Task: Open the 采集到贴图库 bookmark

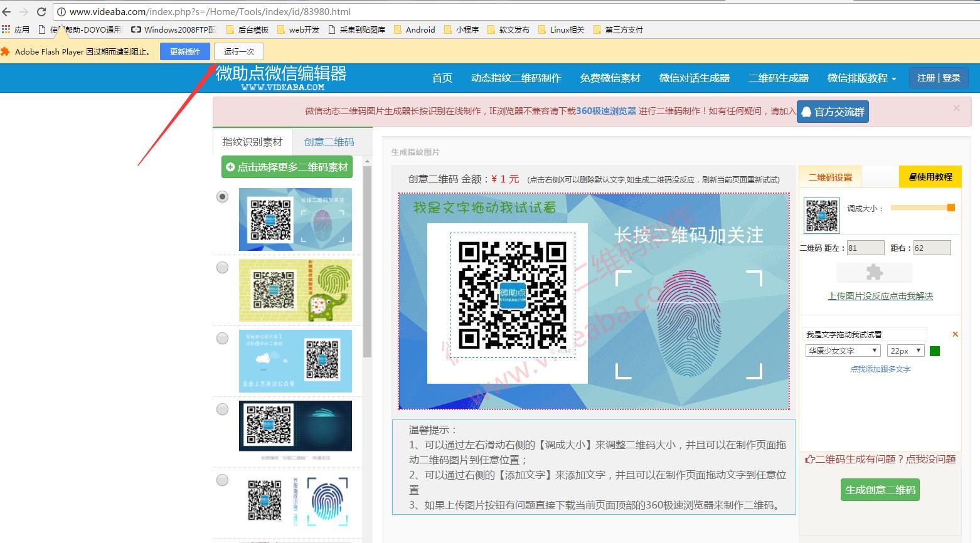Action: pos(357,29)
